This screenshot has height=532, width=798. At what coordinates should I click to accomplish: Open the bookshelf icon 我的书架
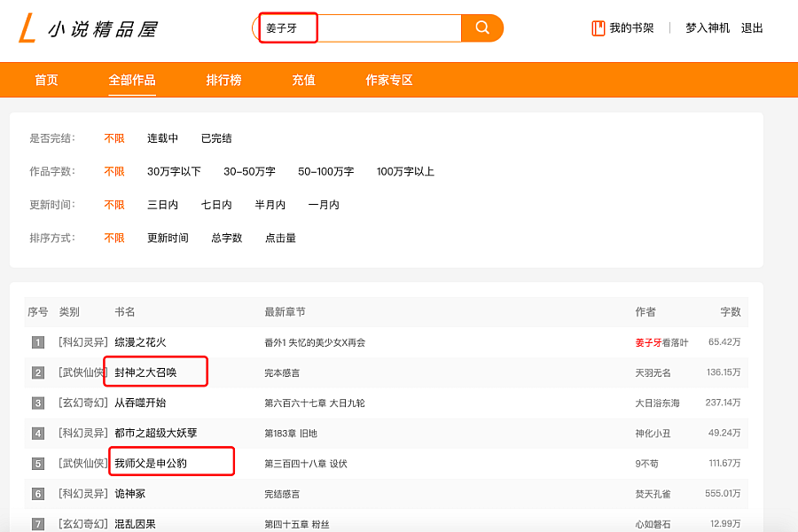pos(598,28)
